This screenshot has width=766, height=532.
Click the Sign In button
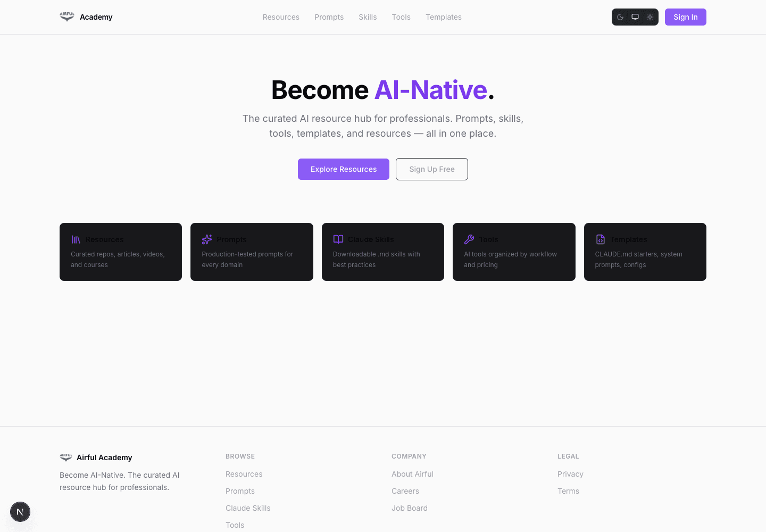[x=686, y=17]
